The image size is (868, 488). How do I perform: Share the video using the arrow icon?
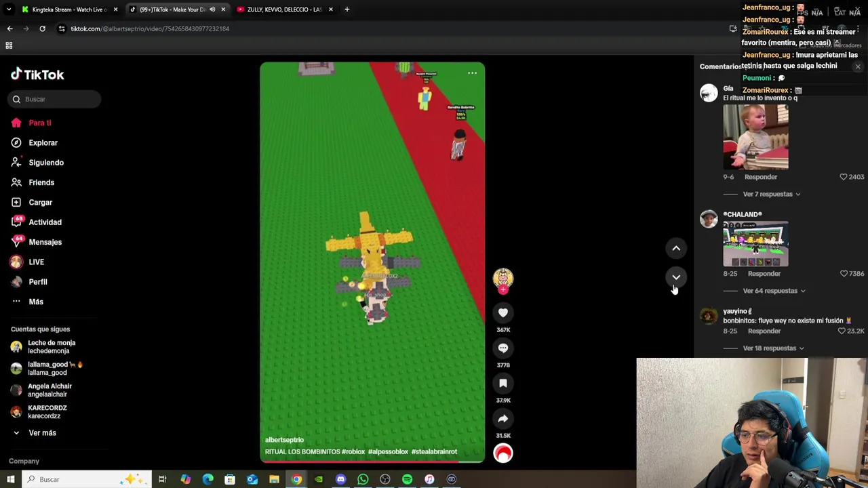pyautogui.click(x=503, y=418)
